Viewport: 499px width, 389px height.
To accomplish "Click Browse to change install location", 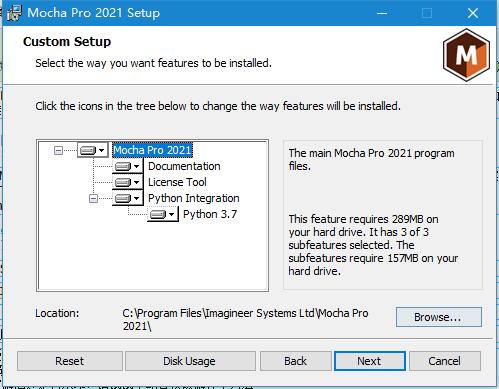I will point(439,317).
